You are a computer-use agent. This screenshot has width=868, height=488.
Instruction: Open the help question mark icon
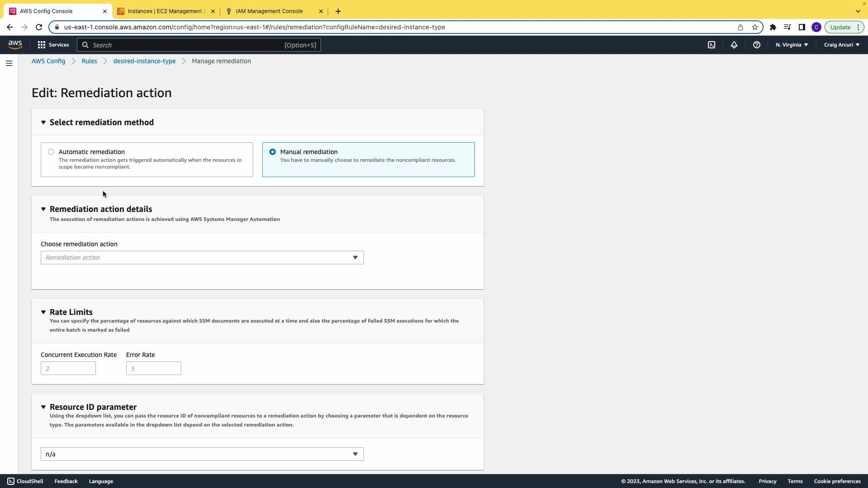[x=756, y=45]
